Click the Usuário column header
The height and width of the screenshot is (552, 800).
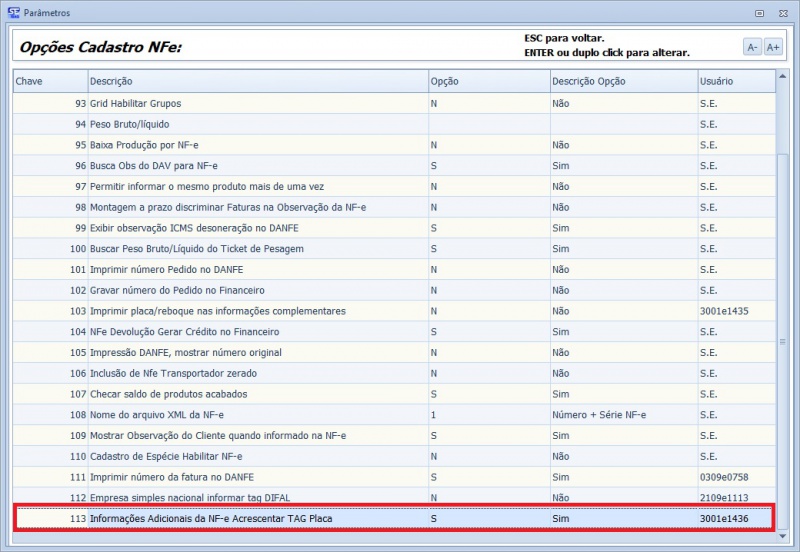coord(735,81)
